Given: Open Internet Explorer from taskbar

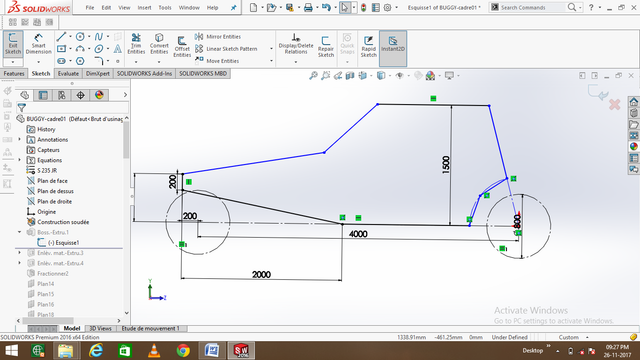Looking at the screenshot, I should 96,350.
